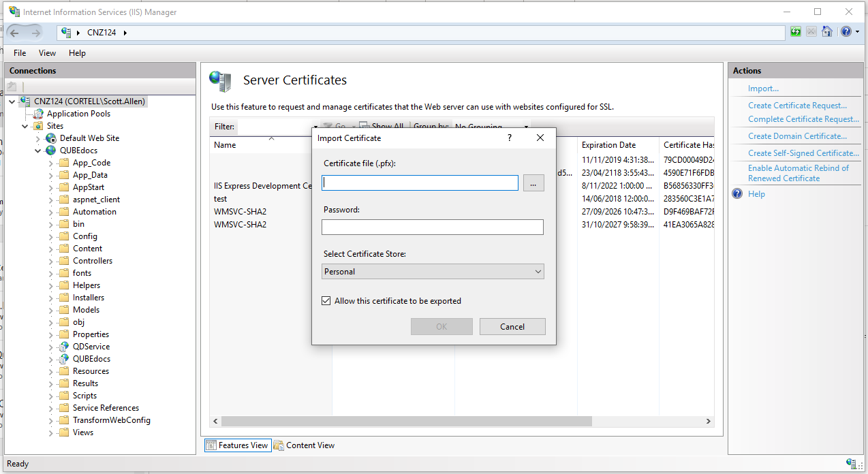Screen dimensions: 868x474
Task: Click Create Domain Certificate... link
Action: pyautogui.click(x=797, y=136)
